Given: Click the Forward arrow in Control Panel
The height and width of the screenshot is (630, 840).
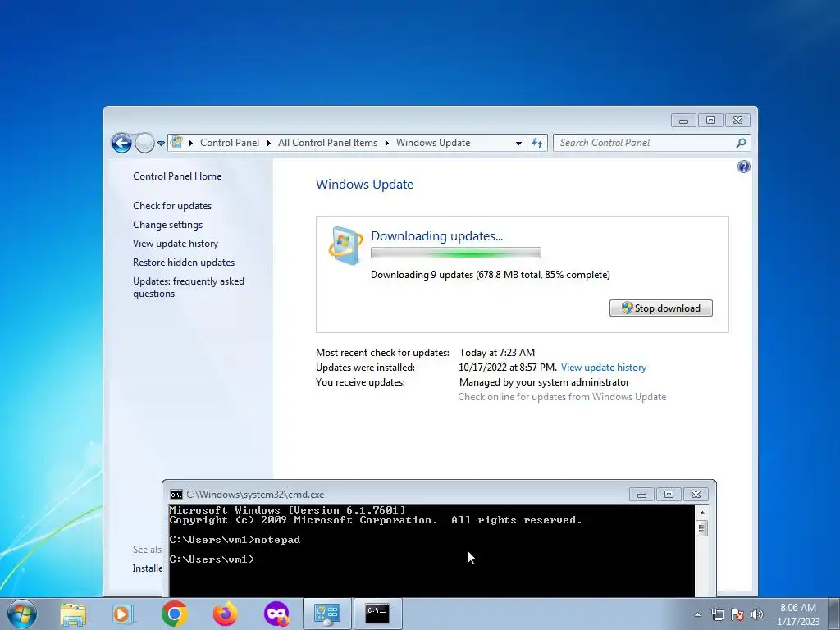Looking at the screenshot, I should click(x=144, y=143).
